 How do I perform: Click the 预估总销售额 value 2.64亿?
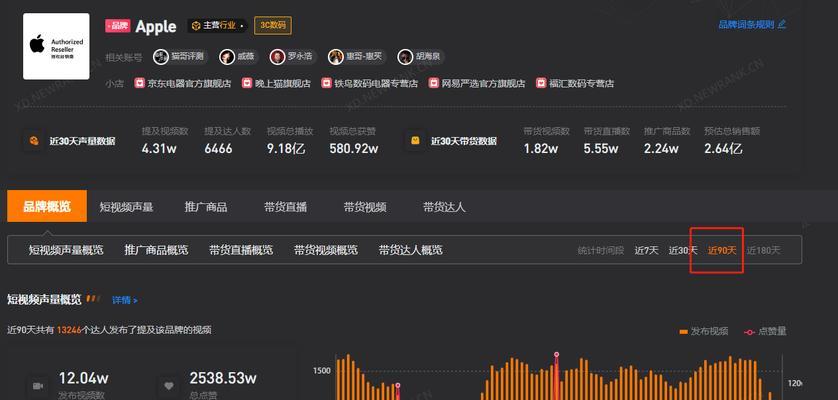click(x=724, y=149)
